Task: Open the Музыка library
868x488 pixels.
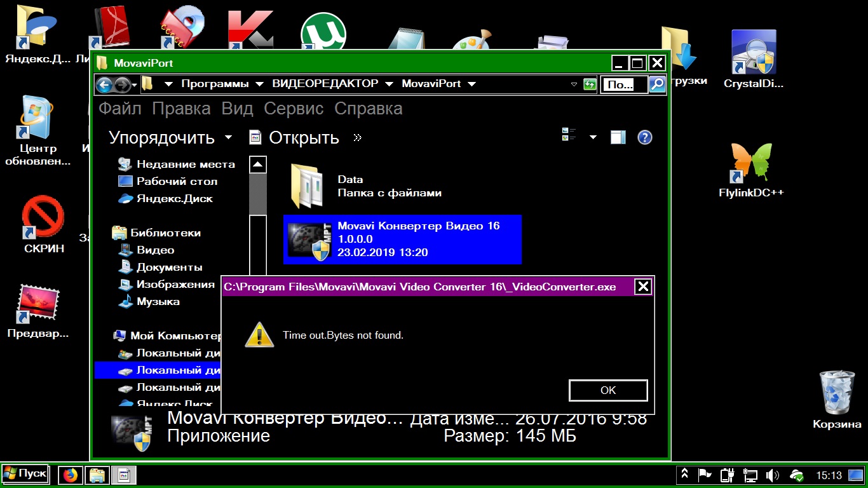Action: [x=149, y=301]
